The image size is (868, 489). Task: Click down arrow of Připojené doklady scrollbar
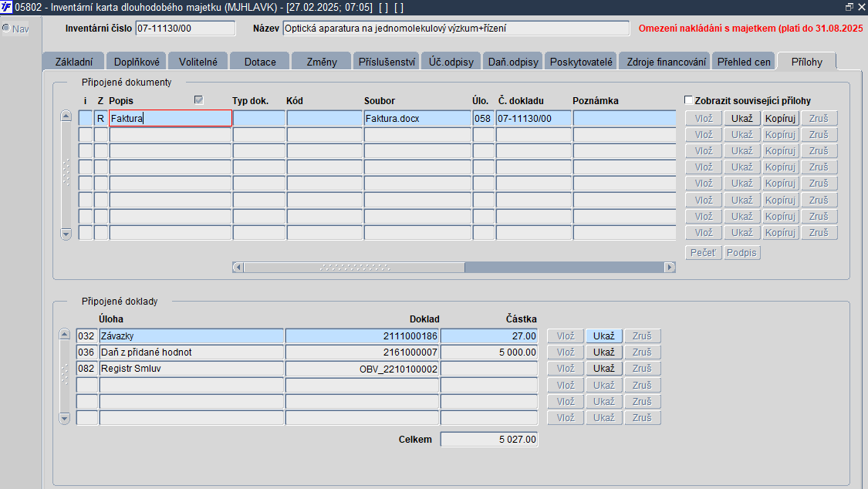65,418
